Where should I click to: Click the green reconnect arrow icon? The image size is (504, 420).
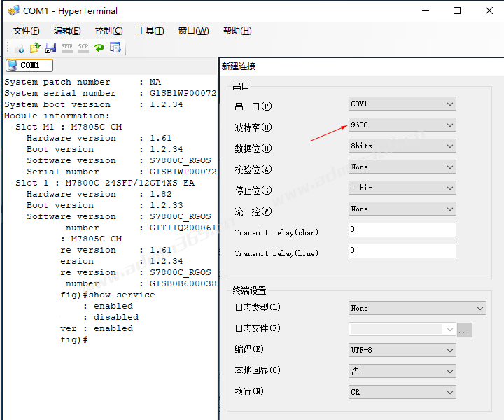[99, 48]
